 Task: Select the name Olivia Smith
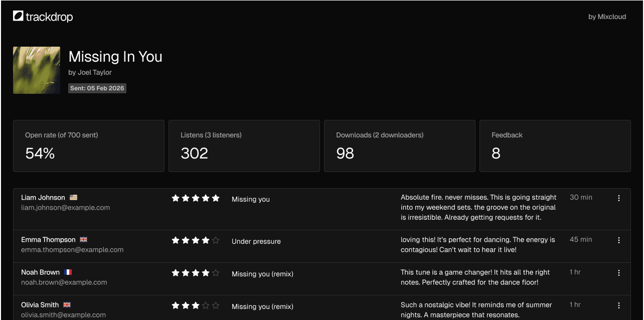point(40,305)
